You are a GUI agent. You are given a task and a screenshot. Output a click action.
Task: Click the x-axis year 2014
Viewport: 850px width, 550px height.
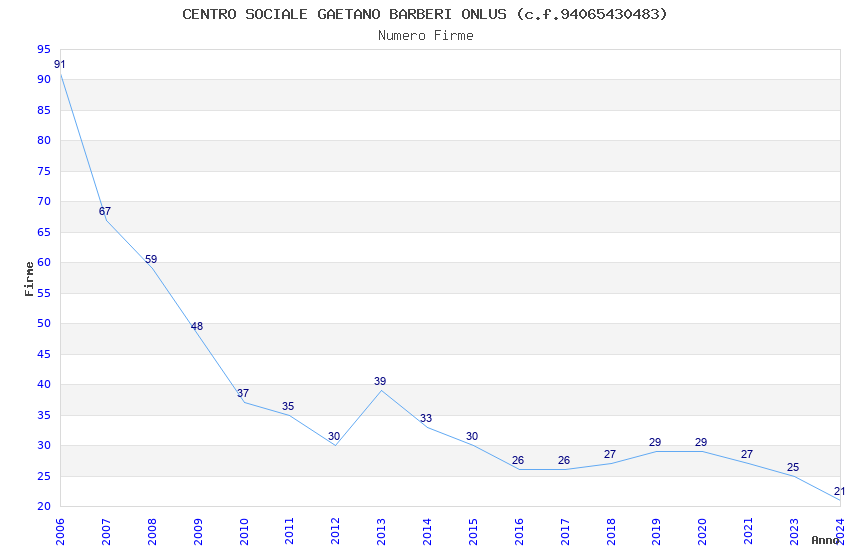[427, 532]
